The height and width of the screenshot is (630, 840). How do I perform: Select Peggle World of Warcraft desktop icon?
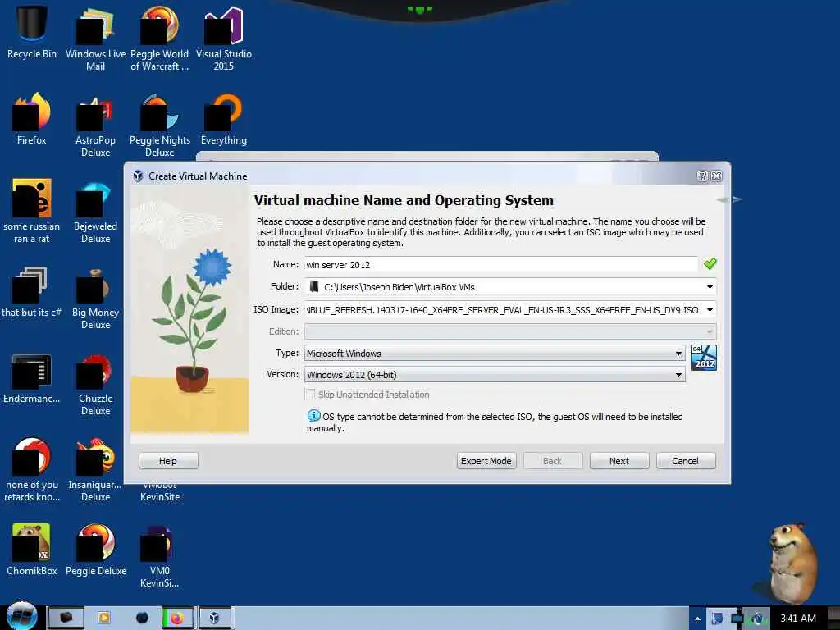point(159,39)
